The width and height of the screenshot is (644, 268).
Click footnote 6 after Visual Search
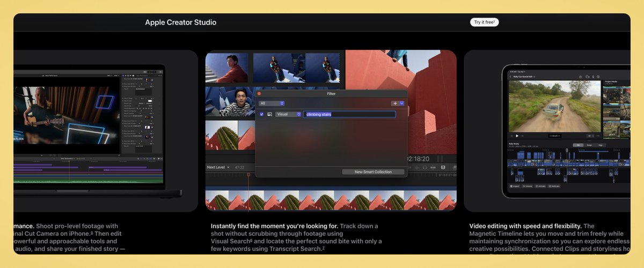coord(252,240)
